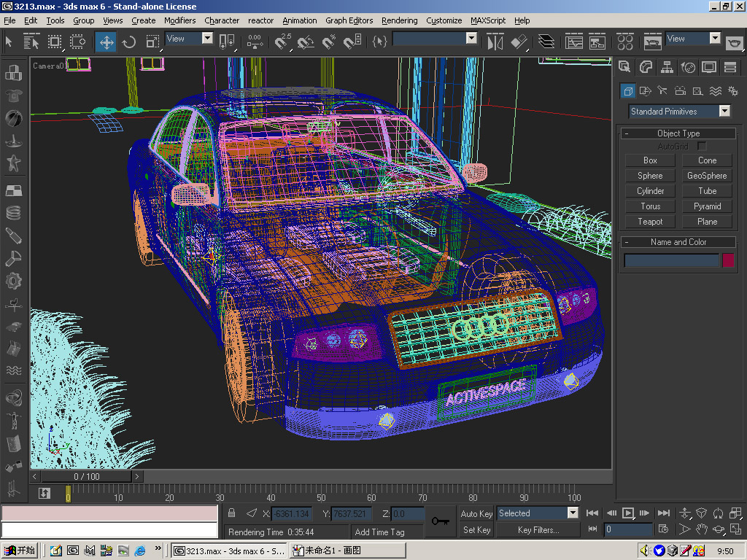Click the Quick Render teapot icon
This screenshot has height=560, width=747.
[x=734, y=43]
